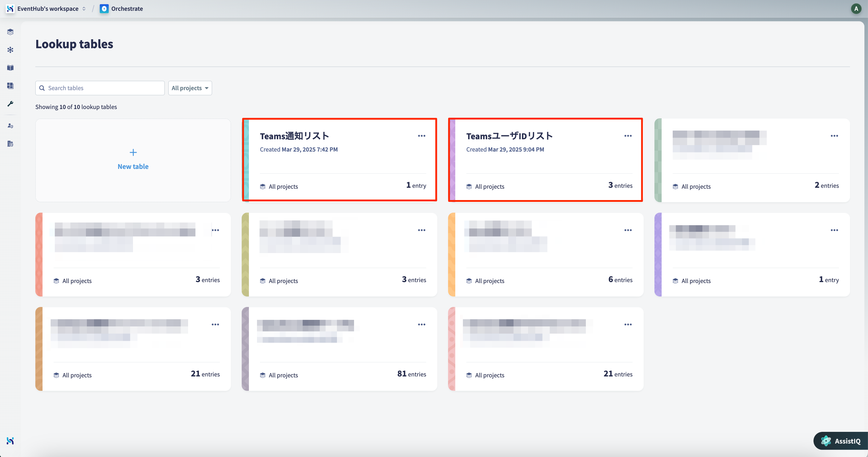Open three-dot menu on 6 entries card
The width and height of the screenshot is (868, 457).
click(x=628, y=230)
